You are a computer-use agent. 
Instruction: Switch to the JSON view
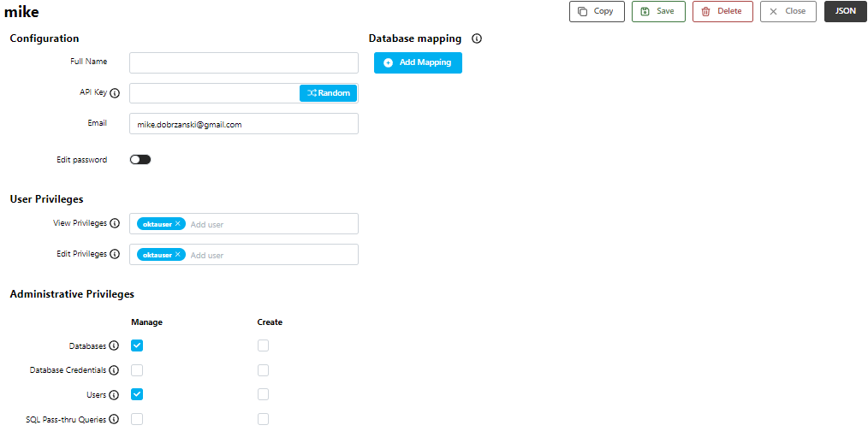tap(845, 12)
